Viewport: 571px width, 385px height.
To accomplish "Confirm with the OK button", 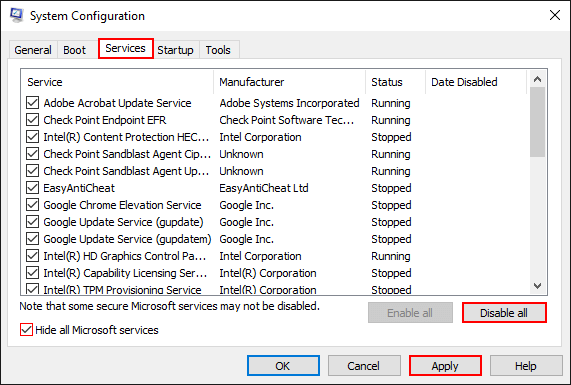I will [283, 366].
